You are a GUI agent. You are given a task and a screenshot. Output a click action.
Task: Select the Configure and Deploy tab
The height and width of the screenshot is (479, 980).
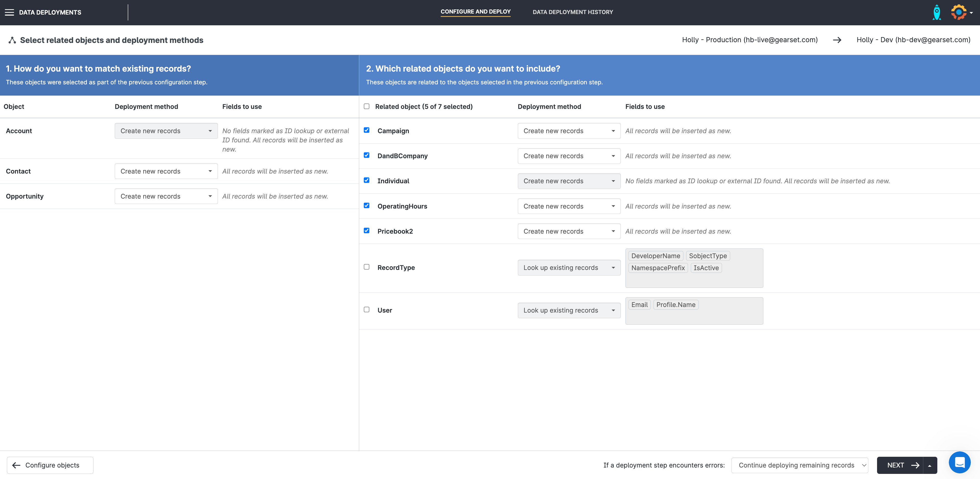(475, 12)
